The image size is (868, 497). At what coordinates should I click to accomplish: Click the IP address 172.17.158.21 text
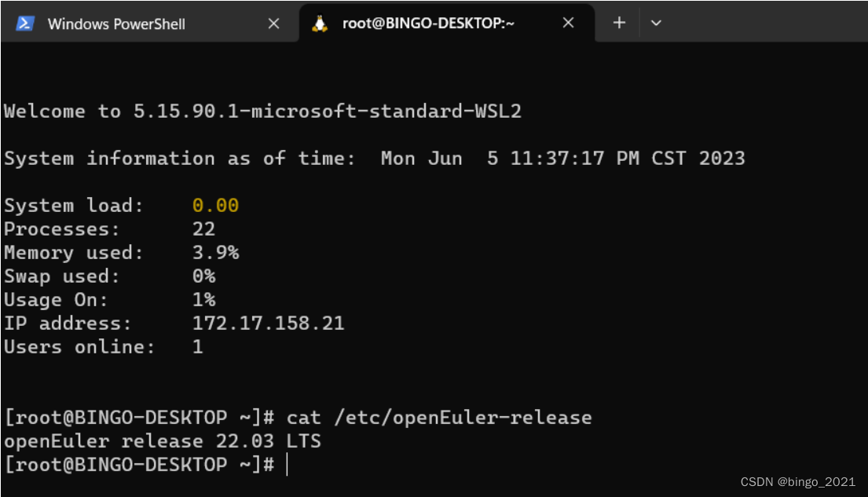(x=269, y=323)
